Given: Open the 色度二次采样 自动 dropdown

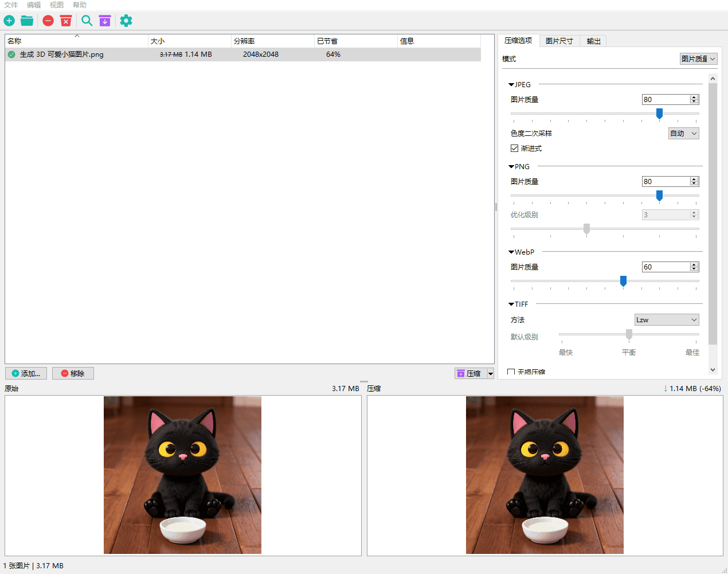Looking at the screenshot, I should tap(684, 134).
